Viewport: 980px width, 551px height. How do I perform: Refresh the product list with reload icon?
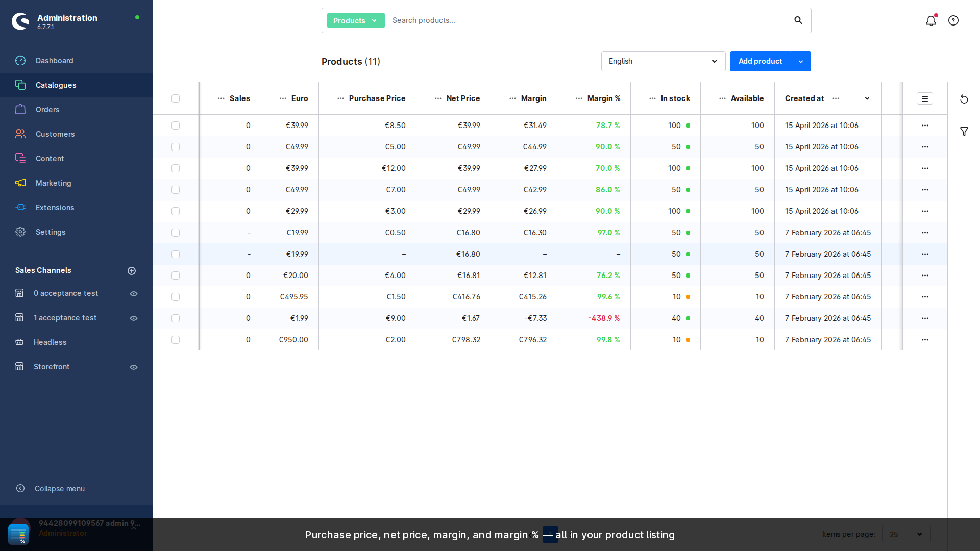point(964,99)
